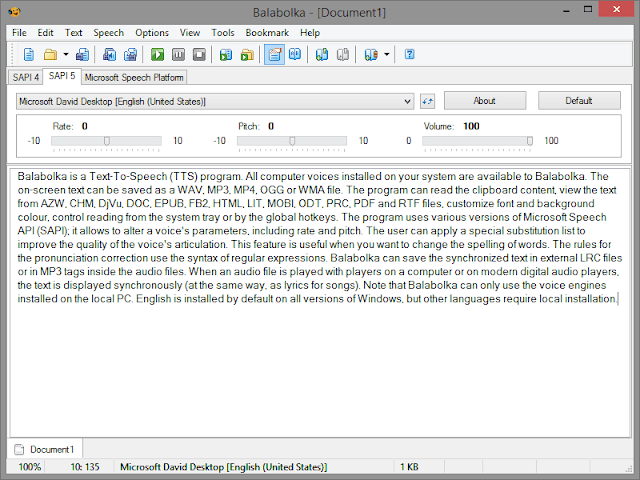Open the Bookmark menu
Screen dimensions: 640x480
point(267,33)
